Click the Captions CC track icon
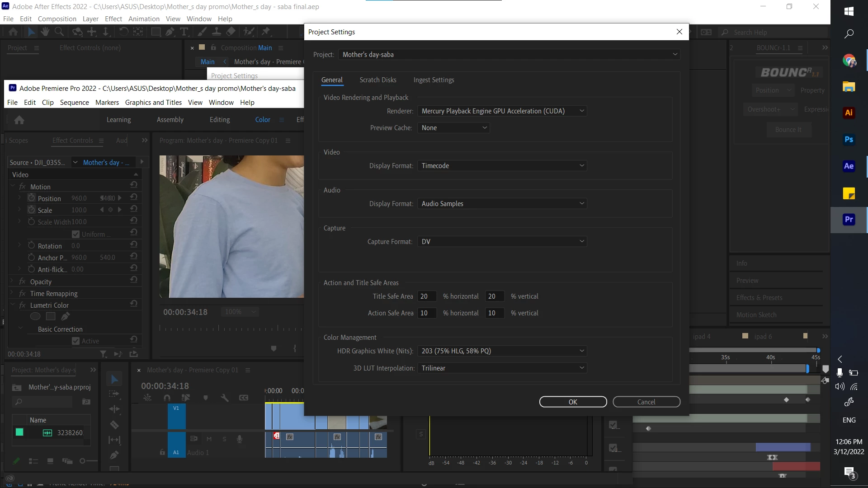This screenshot has width=868, height=488. tap(244, 398)
